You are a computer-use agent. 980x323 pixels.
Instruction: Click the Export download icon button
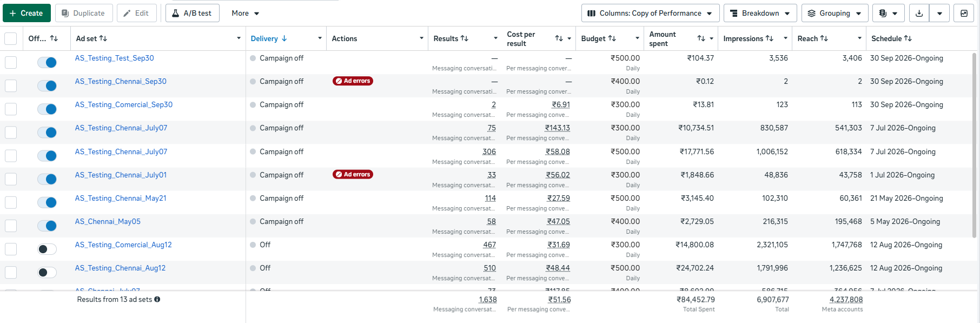click(919, 13)
